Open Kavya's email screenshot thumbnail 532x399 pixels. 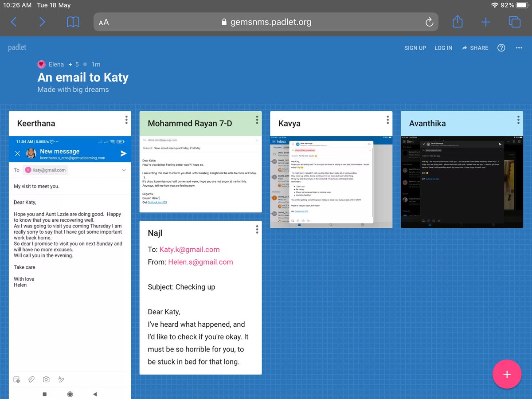click(x=331, y=182)
